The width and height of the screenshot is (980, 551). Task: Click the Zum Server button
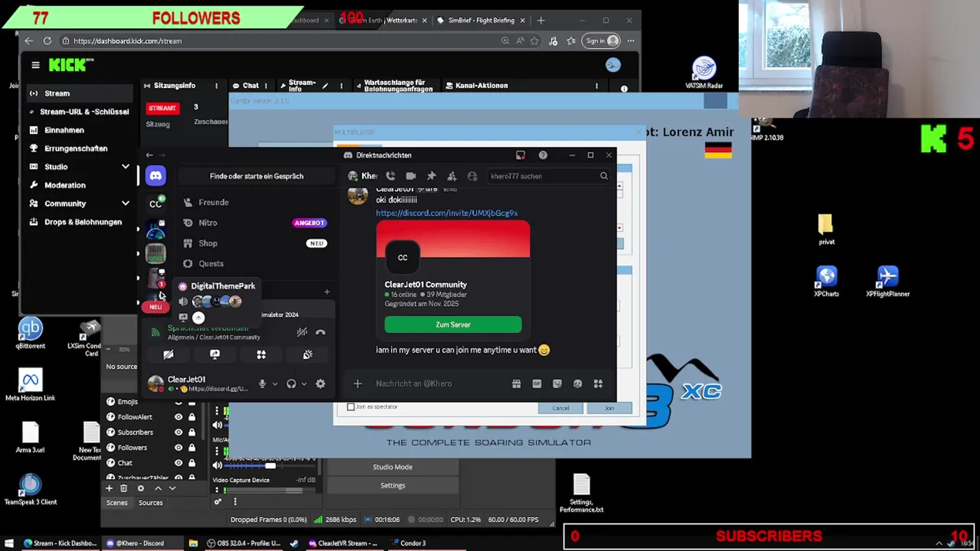(x=453, y=324)
